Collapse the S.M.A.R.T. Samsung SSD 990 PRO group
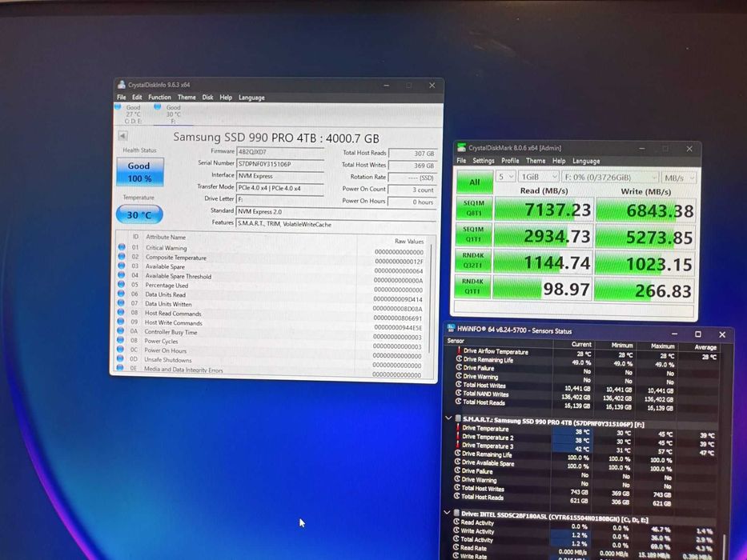Viewport: 747px width, 560px height. coord(448,418)
